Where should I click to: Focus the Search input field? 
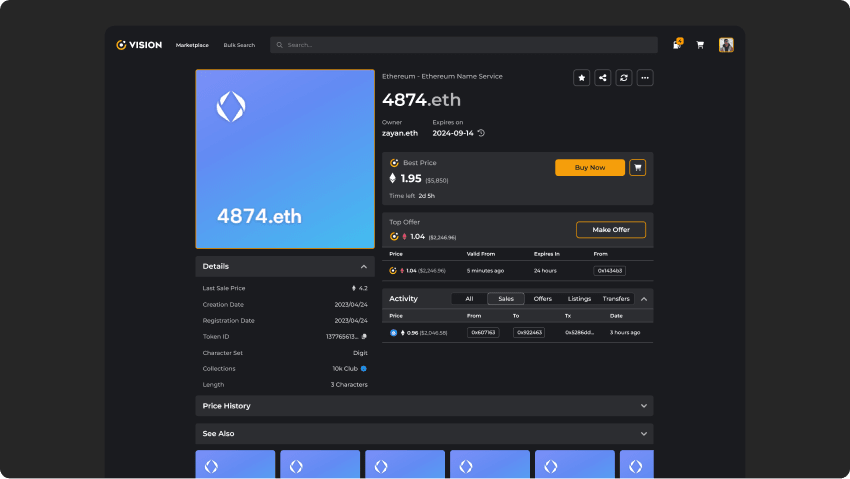[x=463, y=45]
